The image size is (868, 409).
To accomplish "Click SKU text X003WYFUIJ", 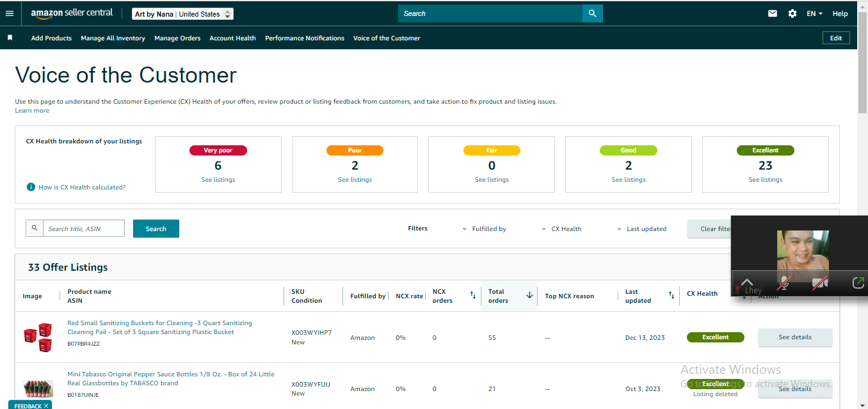I will pos(310,384).
